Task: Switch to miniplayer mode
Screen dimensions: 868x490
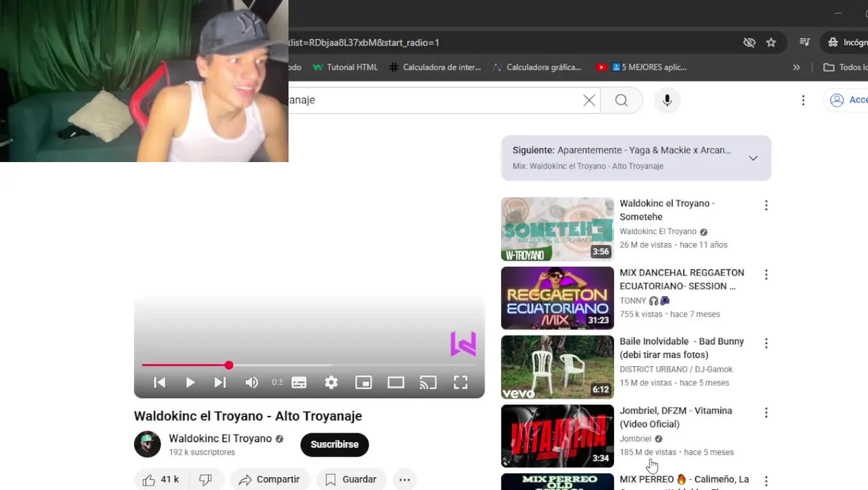Action: tap(364, 382)
